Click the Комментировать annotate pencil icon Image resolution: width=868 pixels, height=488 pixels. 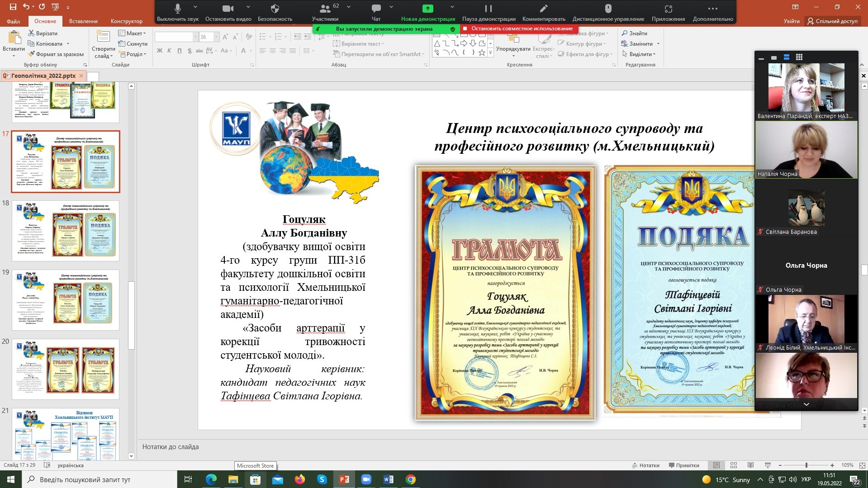tap(544, 9)
